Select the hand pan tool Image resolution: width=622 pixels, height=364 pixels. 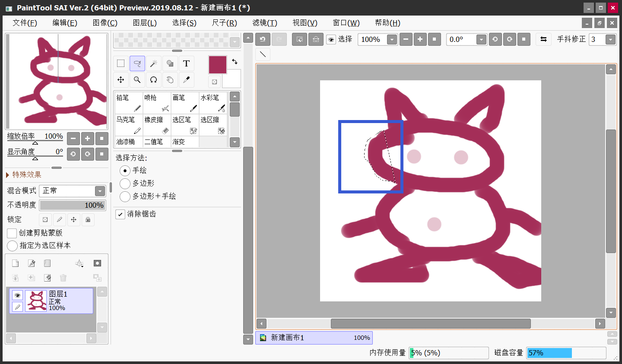tap(170, 80)
